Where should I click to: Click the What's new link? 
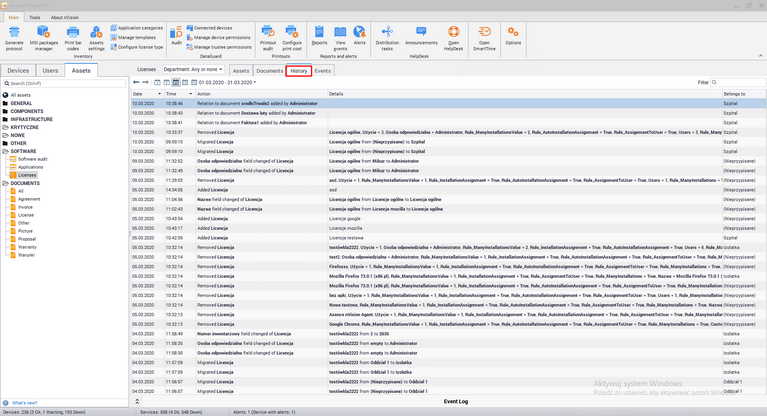tap(24, 403)
